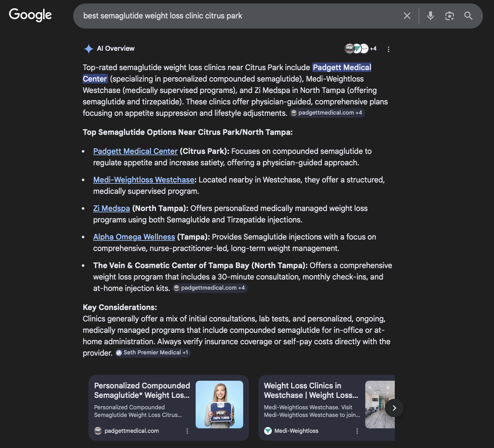Open highlighted Padgett Medical Center text

(x=342, y=68)
